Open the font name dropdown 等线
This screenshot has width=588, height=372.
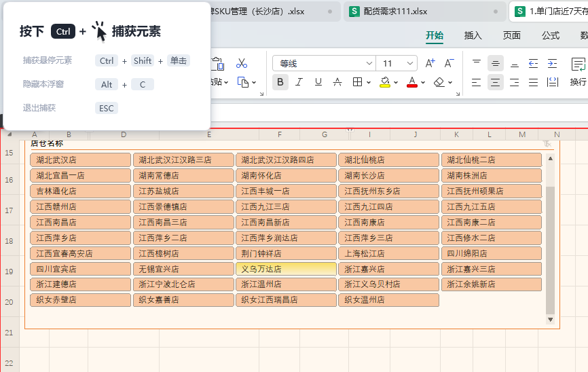(x=323, y=63)
